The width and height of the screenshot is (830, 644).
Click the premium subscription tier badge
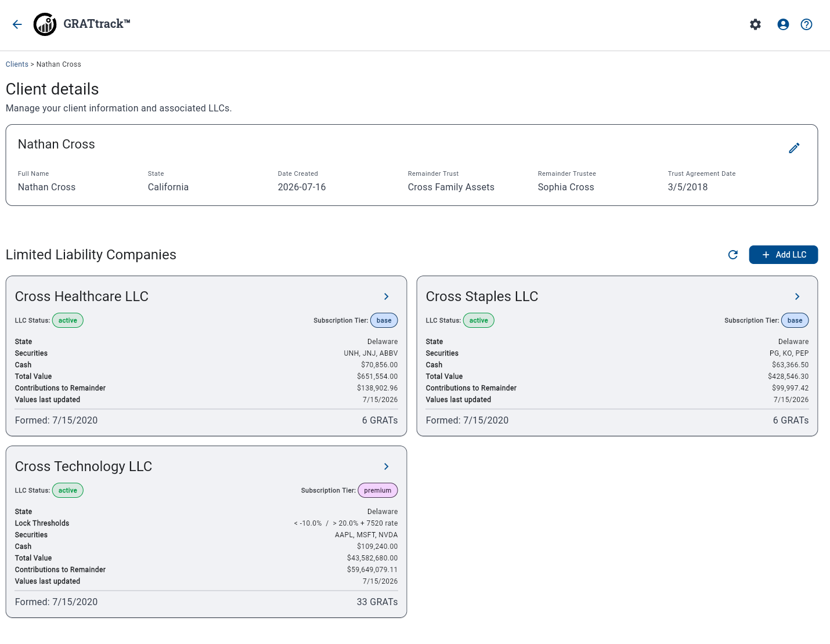click(378, 490)
